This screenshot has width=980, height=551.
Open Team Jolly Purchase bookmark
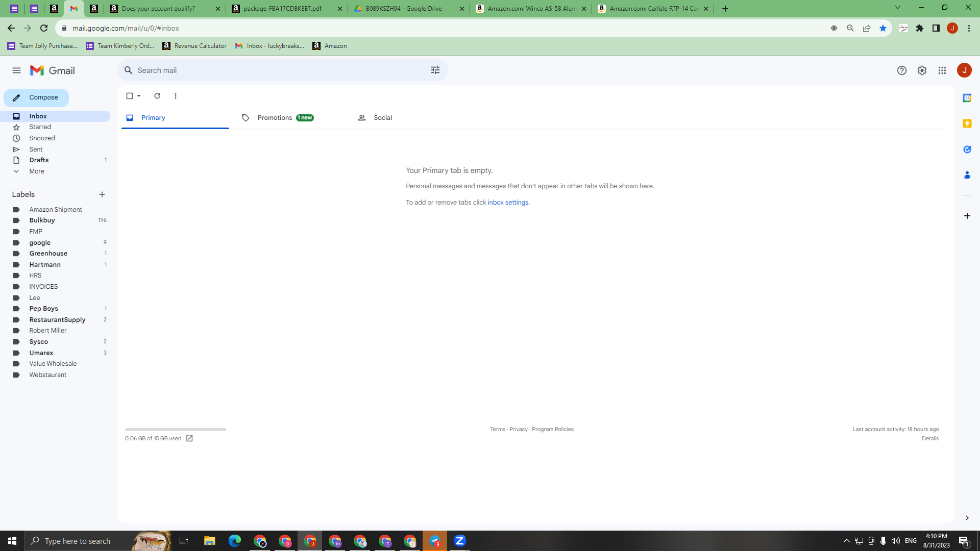42,46
